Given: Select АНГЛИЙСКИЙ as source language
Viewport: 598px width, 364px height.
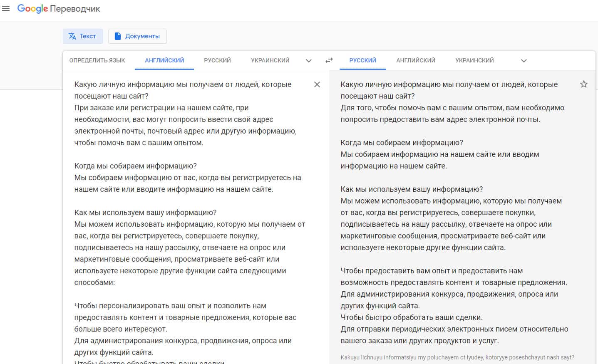Looking at the screenshot, I should pyautogui.click(x=164, y=60).
